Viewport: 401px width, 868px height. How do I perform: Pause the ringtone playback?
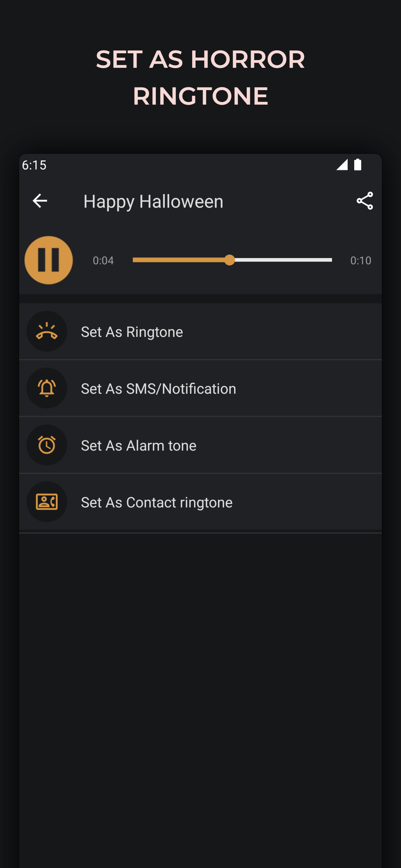(x=49, y=260)
